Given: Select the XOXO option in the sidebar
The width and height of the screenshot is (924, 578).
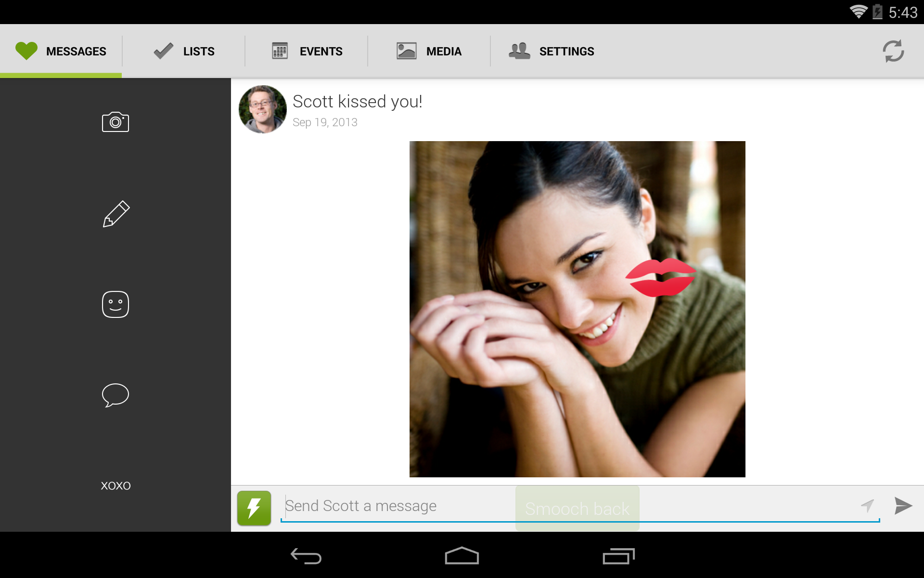Looking at the screenshot, I should click(x=115, y=486).
